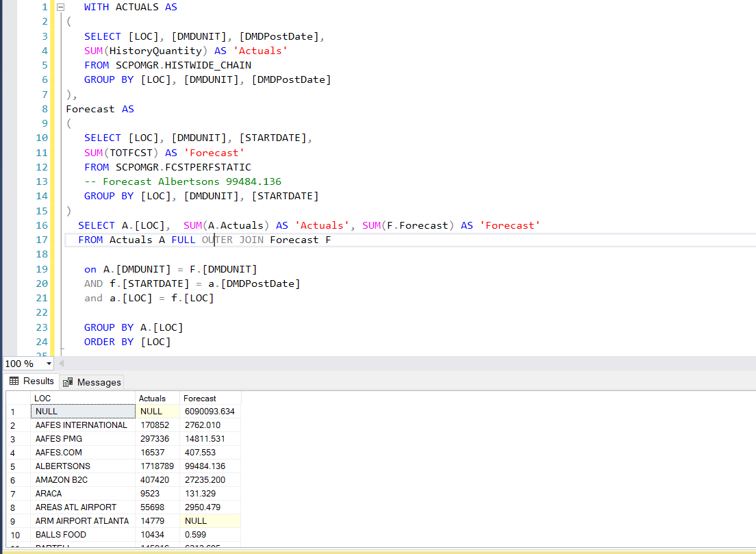Screen dimensions: 756x554
Task: Select the Actuals column header
Action: [x=157, y=398]
